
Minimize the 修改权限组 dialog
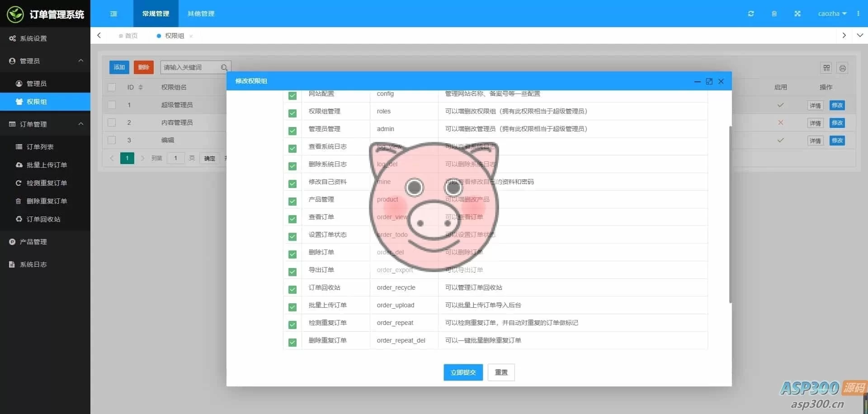coord(698,81)
